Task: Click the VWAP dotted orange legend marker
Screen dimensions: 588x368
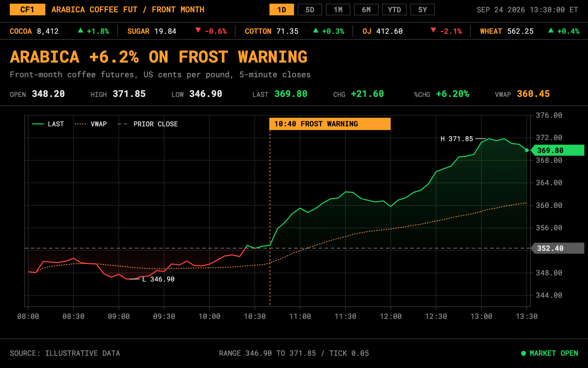Action: 80,124
